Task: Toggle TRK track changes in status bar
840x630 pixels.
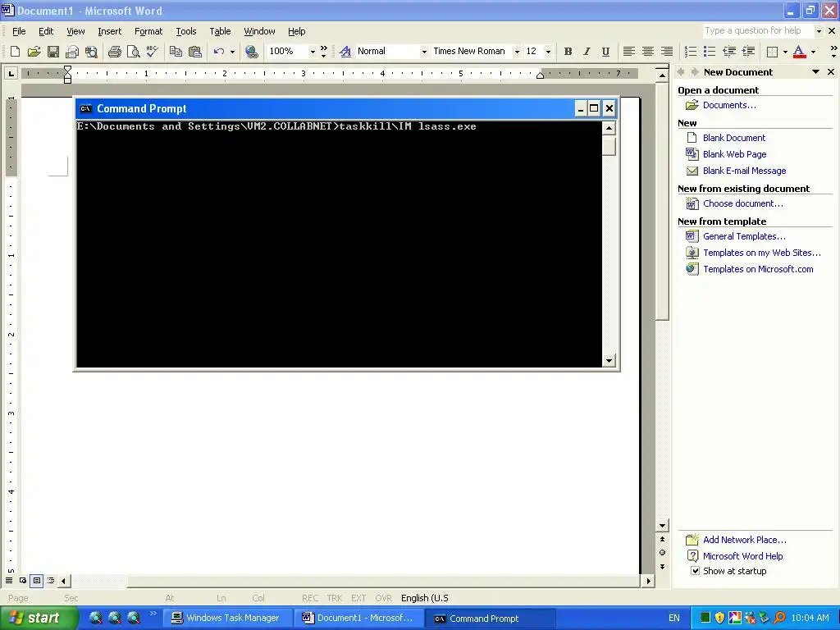Action: click(x=335, y=598)
